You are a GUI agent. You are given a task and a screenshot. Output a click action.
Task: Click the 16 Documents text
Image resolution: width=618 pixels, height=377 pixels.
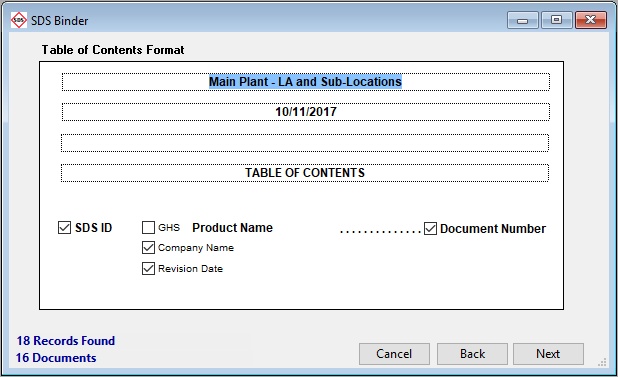point(56,358)
